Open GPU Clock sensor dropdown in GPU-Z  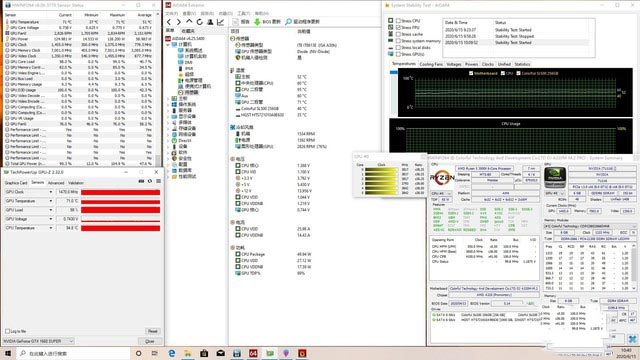[x=51, y=192]
